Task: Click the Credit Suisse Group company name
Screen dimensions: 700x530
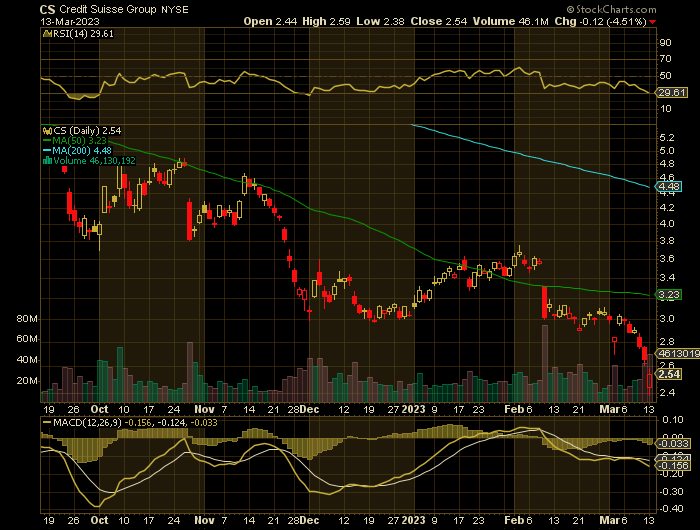Action: point(108,9)
